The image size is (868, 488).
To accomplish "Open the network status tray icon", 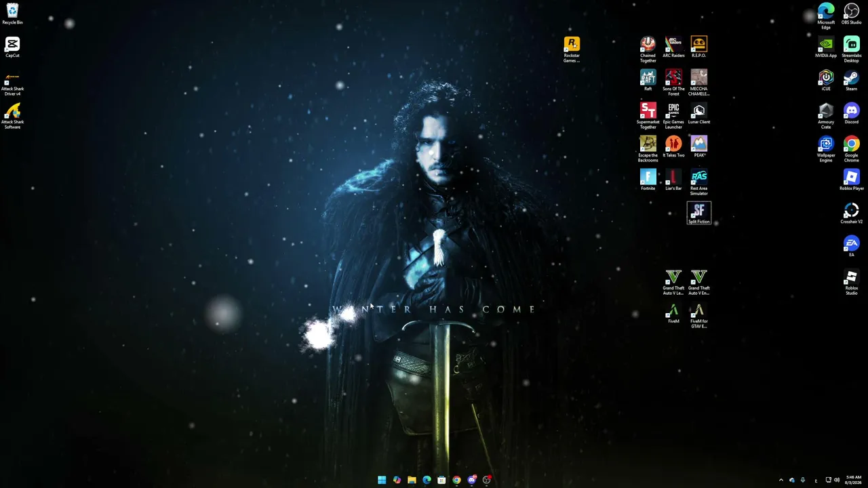I will click(828, 480).
